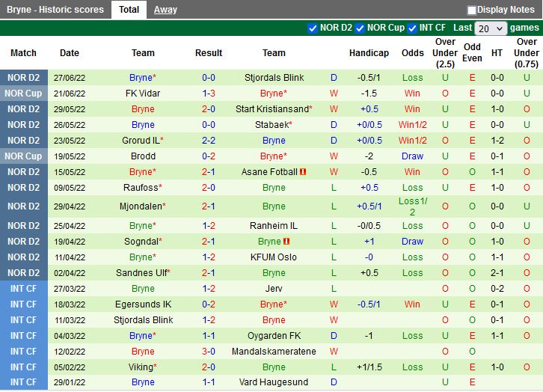The image size is (543, 392).
Task: Open the Mandalskameratene team link
Action: coord(274,352)
